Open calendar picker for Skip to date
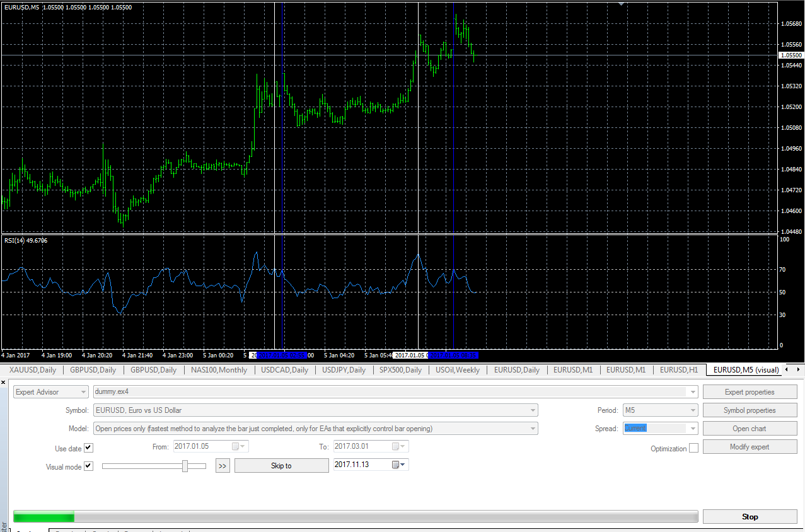 pyautogui.click(x=399, y=465)
